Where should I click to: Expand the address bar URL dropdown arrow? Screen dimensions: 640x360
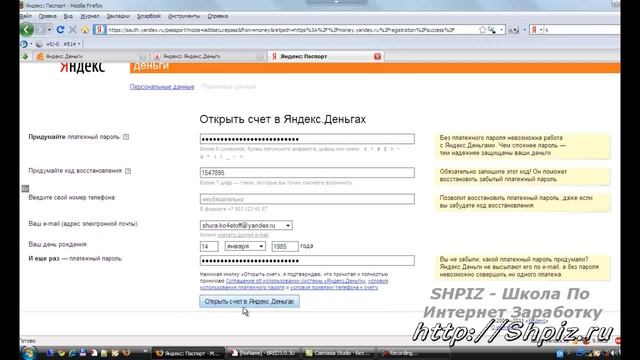coord(502,30)
